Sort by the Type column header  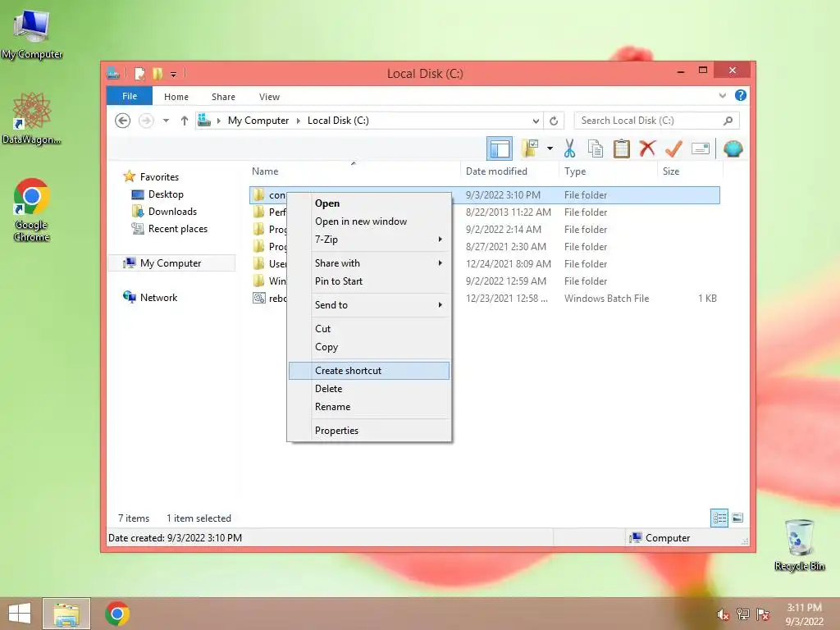tap(608, 171)
